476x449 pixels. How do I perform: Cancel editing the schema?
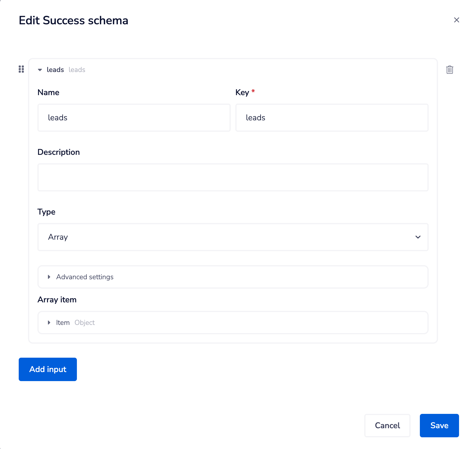[x=387, y=425]
